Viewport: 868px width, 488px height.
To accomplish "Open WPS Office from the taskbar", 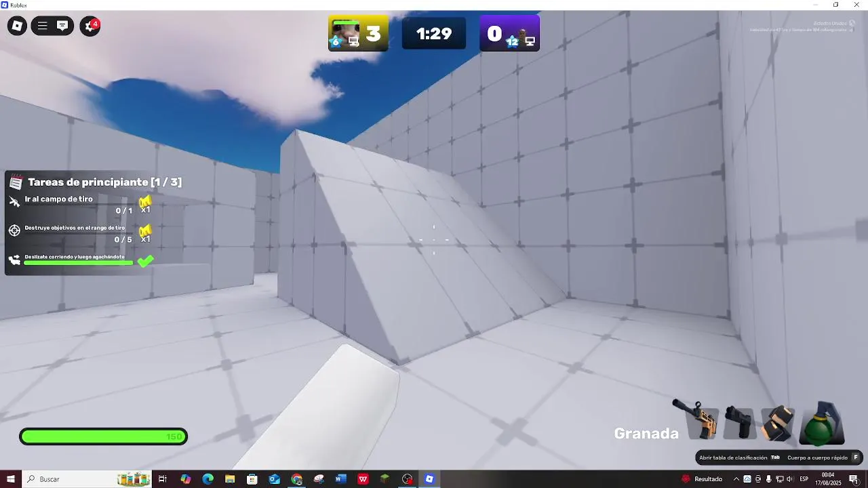I will [363, 479].
